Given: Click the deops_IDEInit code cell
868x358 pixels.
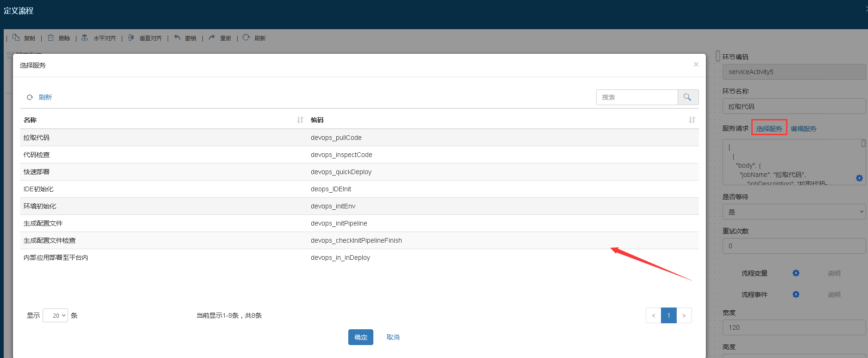Looking at the screenshot, I should (331, 189).
